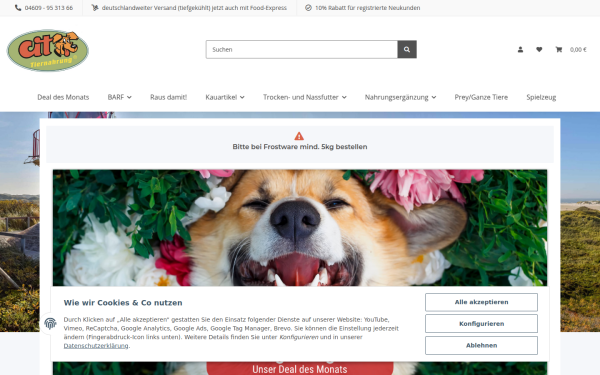Click the fingerprint cookie settings icon
Image resolution: width=600 pixels, height=375 pixels.
tap(50, 323)
